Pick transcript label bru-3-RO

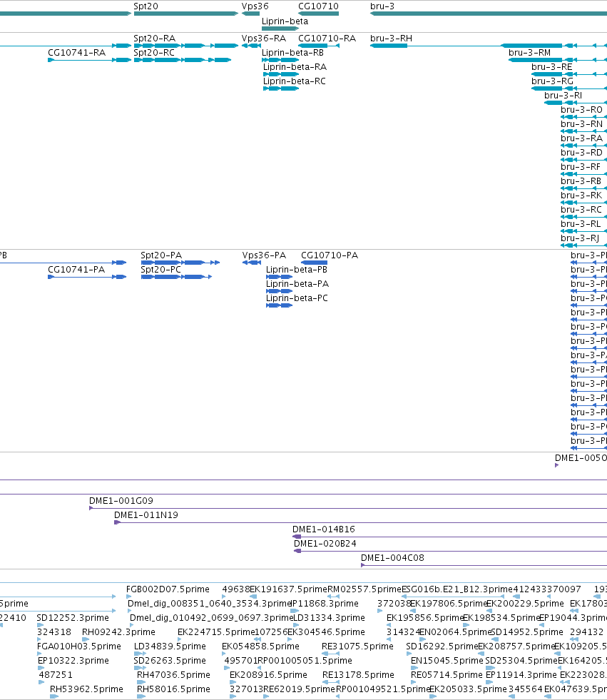(581, 110)
